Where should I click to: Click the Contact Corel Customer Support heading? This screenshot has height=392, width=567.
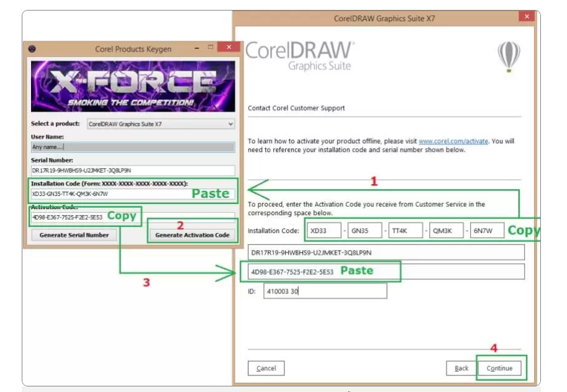296,108
